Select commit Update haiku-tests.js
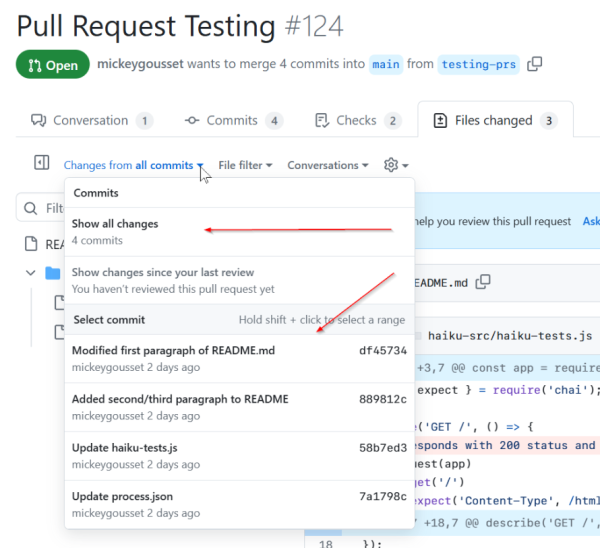This screenshot has height=548, width=600. (240, 456)
